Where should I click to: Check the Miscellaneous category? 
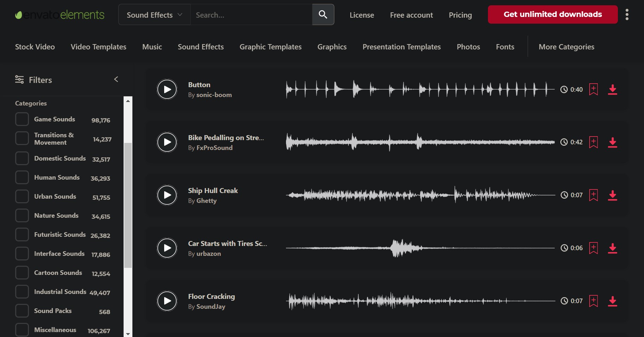pos(22,330)
